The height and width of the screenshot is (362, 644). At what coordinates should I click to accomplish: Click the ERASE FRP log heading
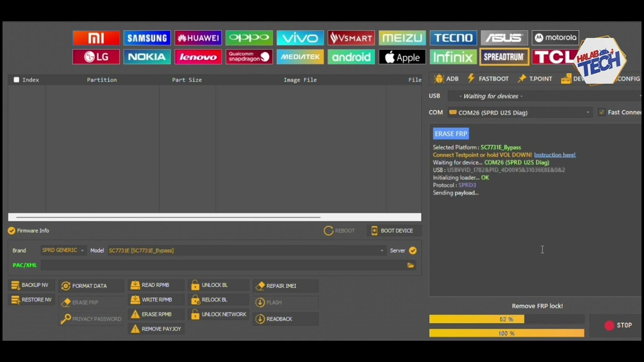point(451,134)
